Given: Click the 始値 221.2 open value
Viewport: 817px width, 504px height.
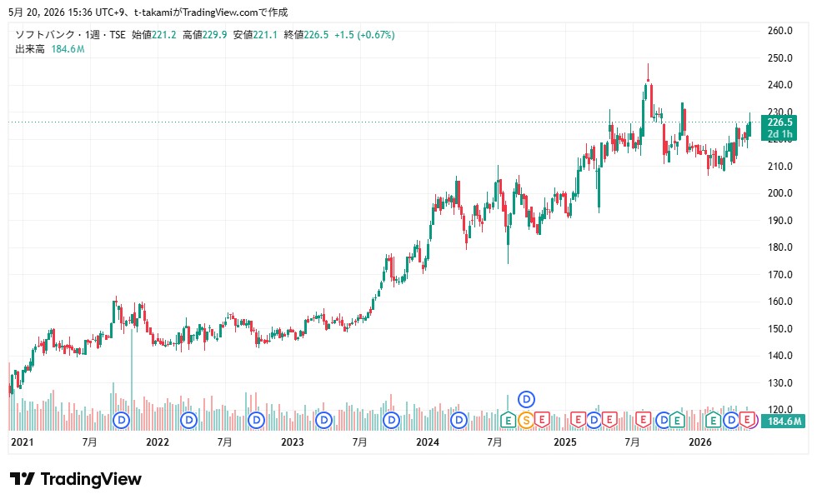Looking at the screenshot, I should (x=153, y=35).
